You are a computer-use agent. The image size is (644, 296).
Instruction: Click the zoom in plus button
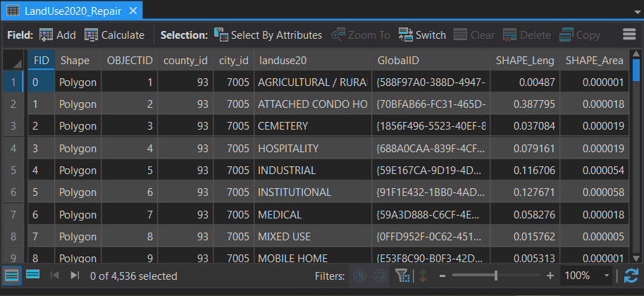(550, 276)
